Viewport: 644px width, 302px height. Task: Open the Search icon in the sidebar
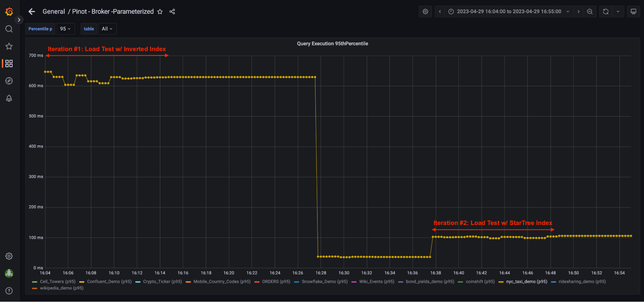pyautogui.click(x=9, y=29)
